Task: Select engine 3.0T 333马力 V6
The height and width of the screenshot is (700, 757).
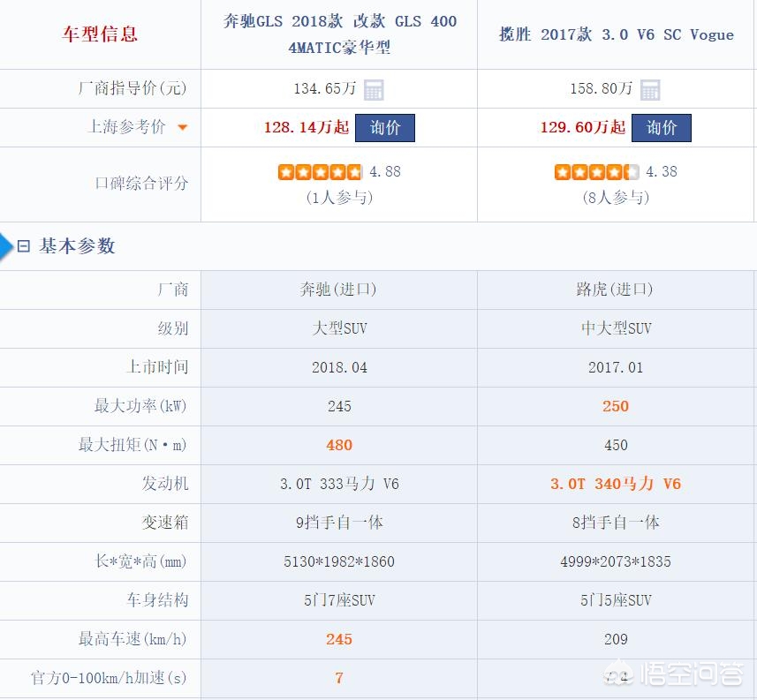Action: tap(339, 484)
